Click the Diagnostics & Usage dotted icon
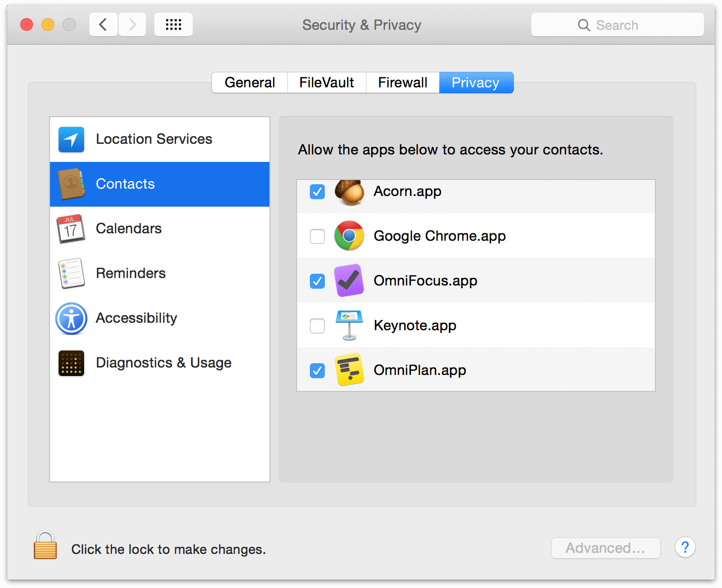This screenshot has width=722, height=588. point(71,363)
